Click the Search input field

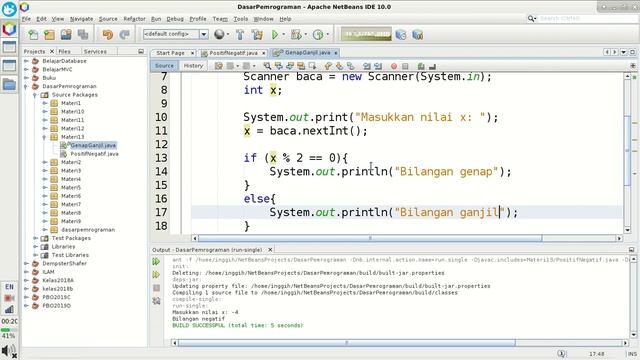[x=588, y=19]
